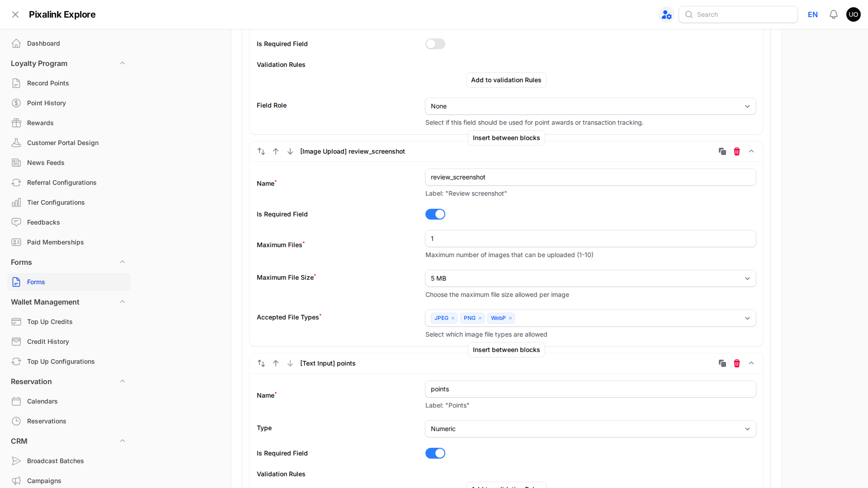Collapse the points block
The height and width of the screenshot is (488, 868).
(751, 363)
